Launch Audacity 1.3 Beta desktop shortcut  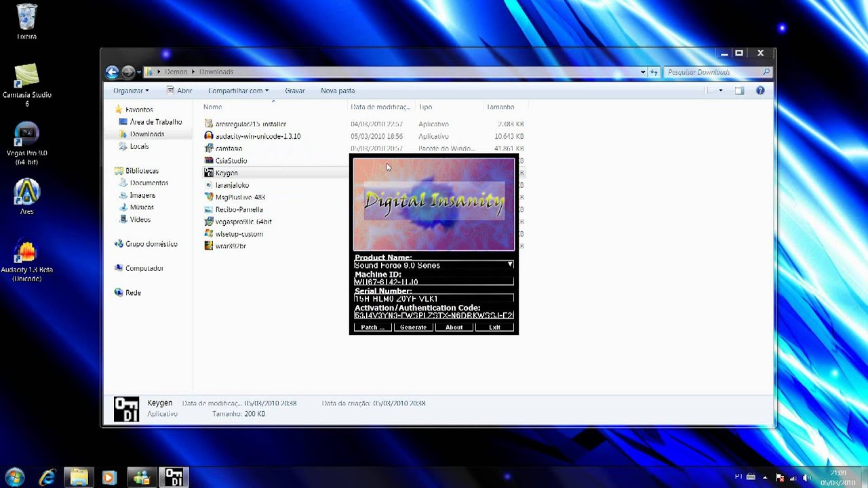(26, 262)
